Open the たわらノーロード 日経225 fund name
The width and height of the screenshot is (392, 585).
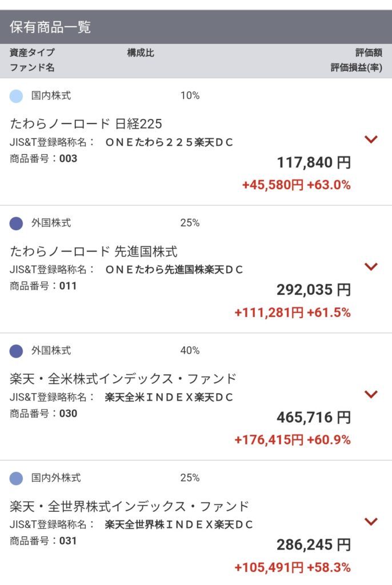pyautogui.click(x=86, y=124)
